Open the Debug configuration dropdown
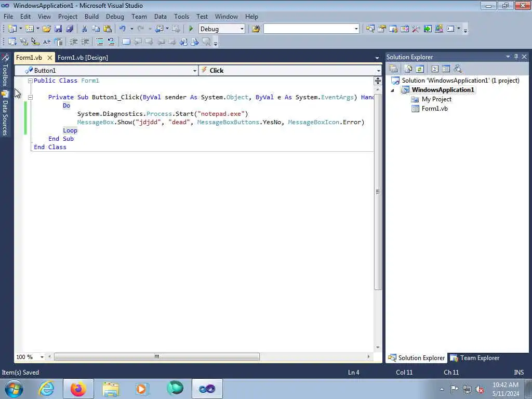532x399 pixels. point(242,29)
